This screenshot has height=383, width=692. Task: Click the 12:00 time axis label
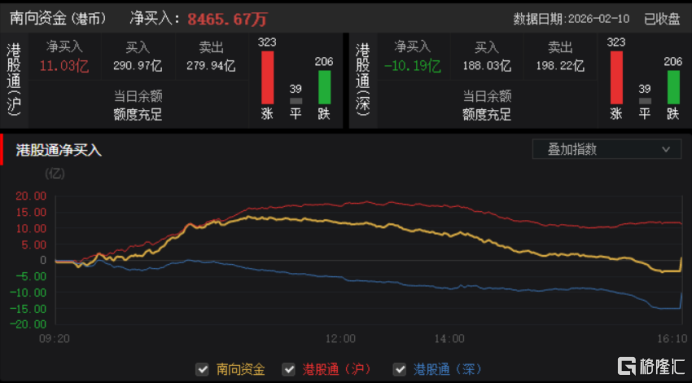[341, 339]
